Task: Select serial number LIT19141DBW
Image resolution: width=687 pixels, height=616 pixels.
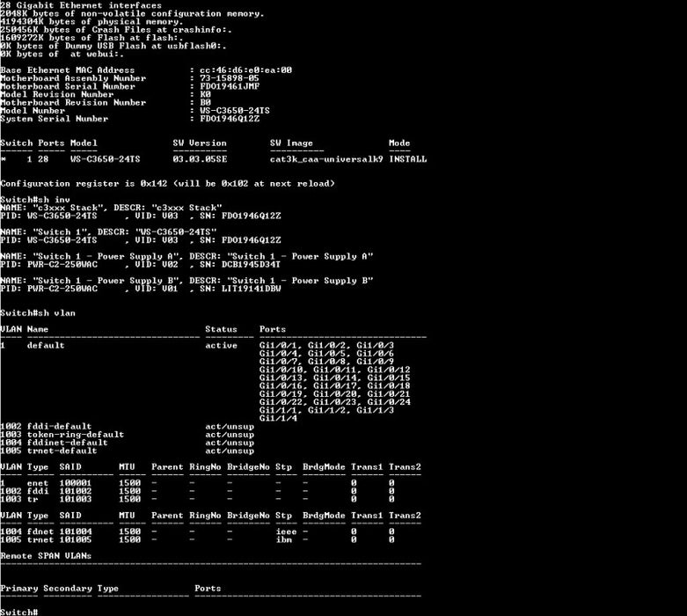Action: point(251,289)
